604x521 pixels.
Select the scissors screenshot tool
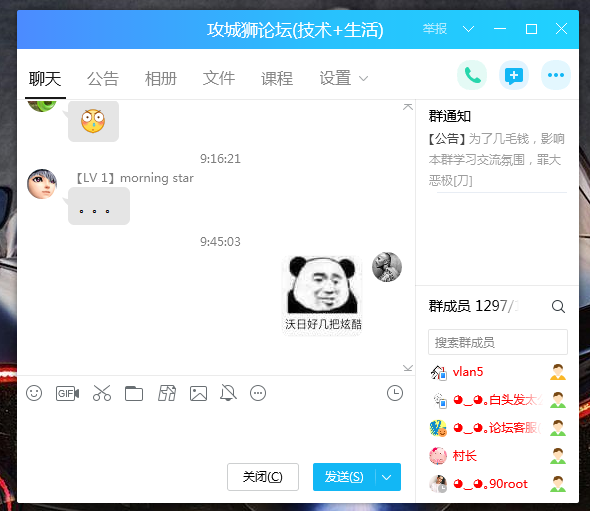coord(102,393)
